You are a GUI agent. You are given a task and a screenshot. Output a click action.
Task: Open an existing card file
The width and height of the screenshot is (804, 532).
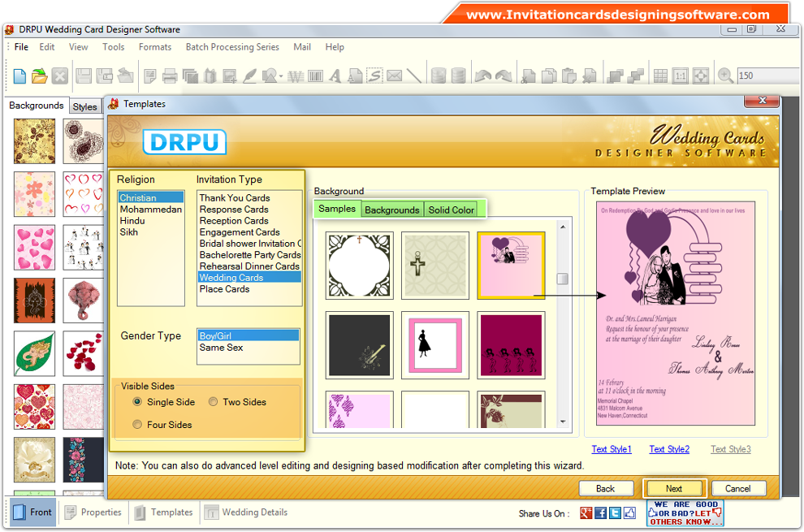tap(39, 76)
